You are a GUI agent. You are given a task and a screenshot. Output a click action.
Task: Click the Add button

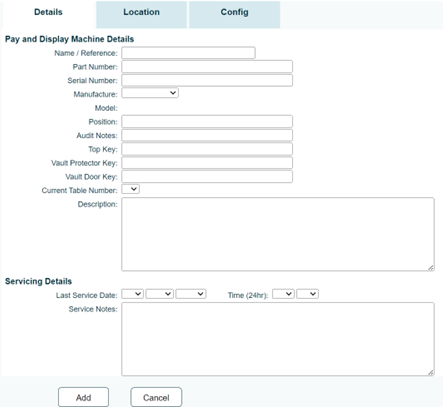[83, 397]
